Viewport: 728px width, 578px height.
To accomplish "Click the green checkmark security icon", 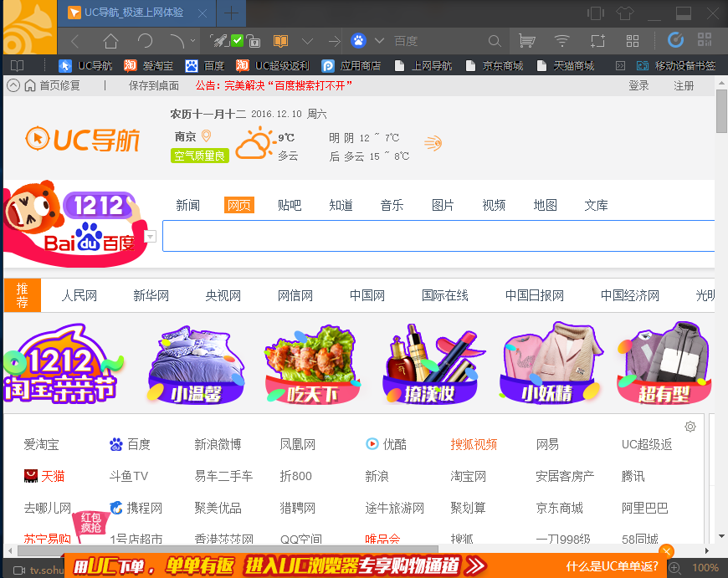I will click(238, 40).
